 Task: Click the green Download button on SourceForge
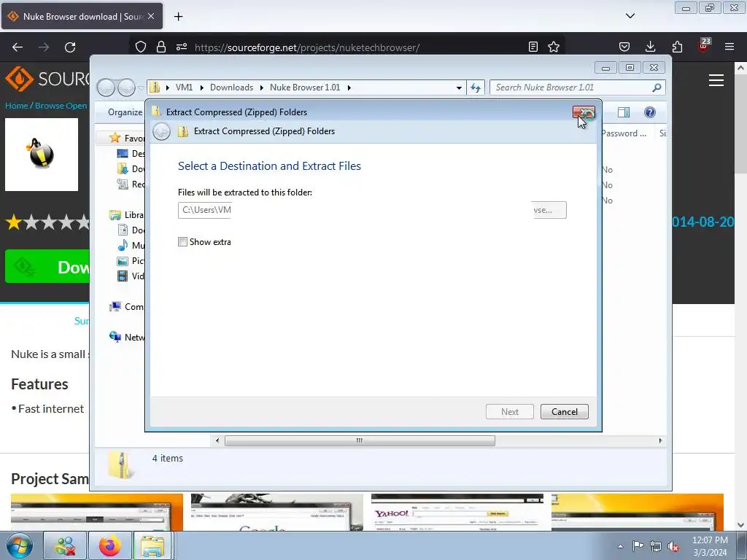tap(47, 266)
